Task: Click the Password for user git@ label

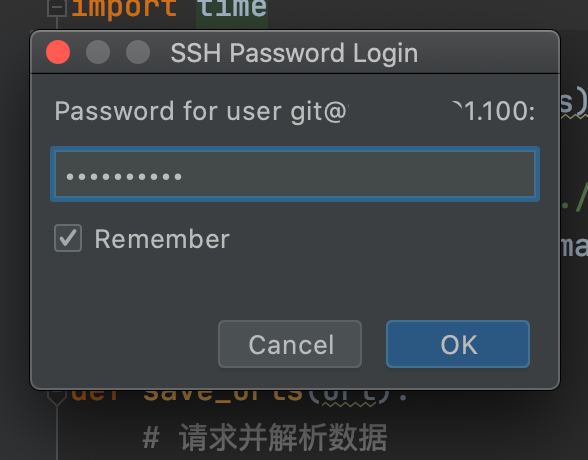Action: (x=201, y=112)
